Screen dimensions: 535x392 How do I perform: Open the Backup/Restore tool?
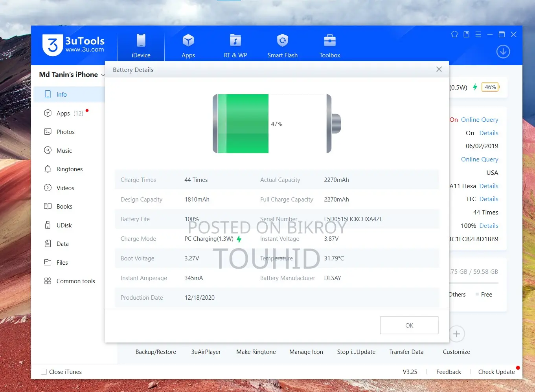click(156, 352)
